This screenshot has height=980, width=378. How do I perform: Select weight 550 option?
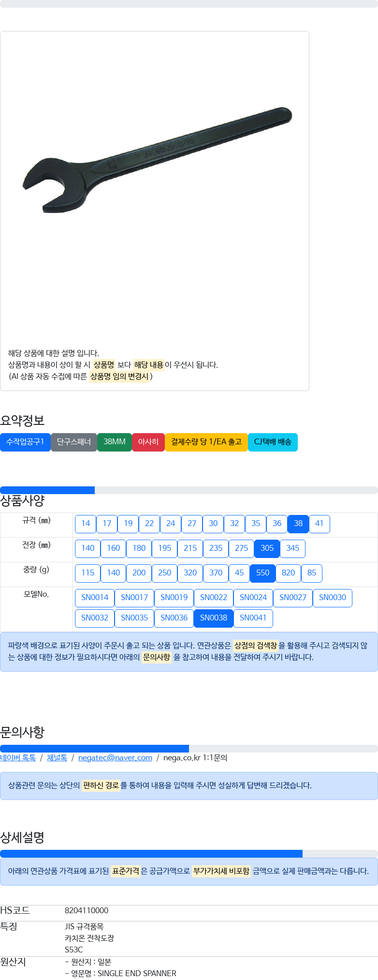pos(262,573)
